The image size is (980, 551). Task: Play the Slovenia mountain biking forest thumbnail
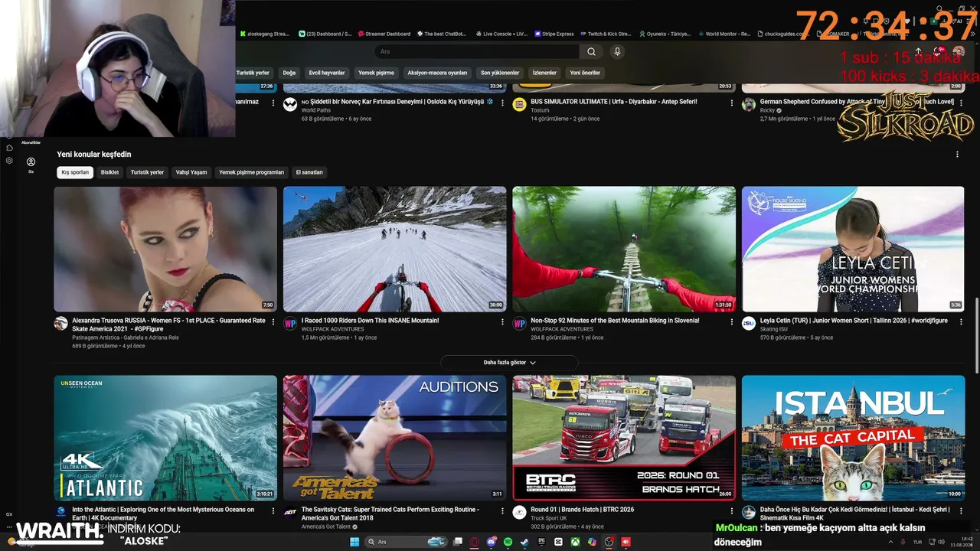point(624,249)
